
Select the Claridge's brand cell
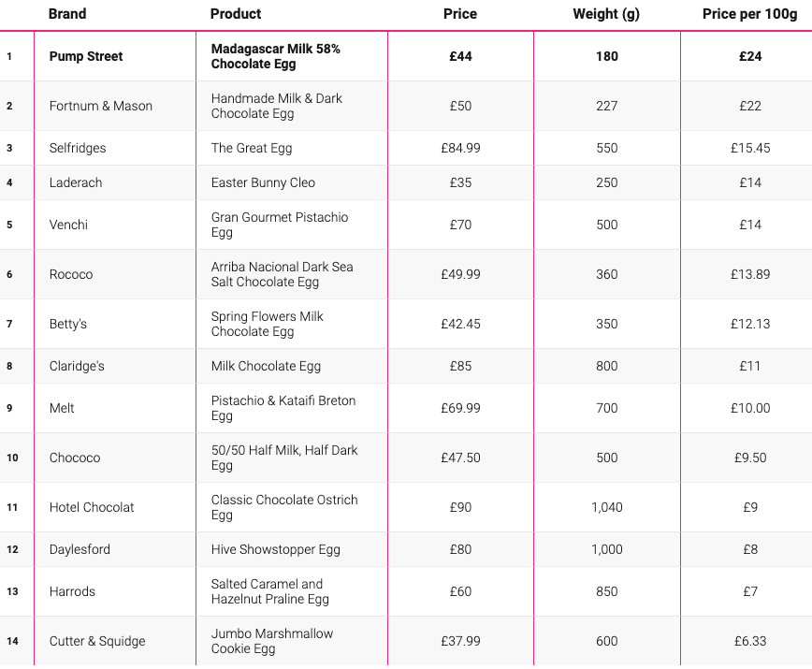click(x=115, y=366)
